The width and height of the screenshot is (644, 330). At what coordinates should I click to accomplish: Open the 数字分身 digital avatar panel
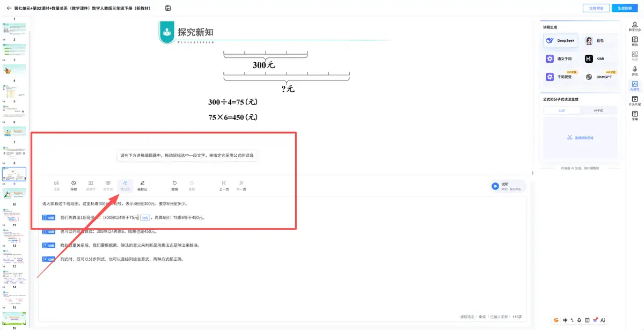[635, 26]
